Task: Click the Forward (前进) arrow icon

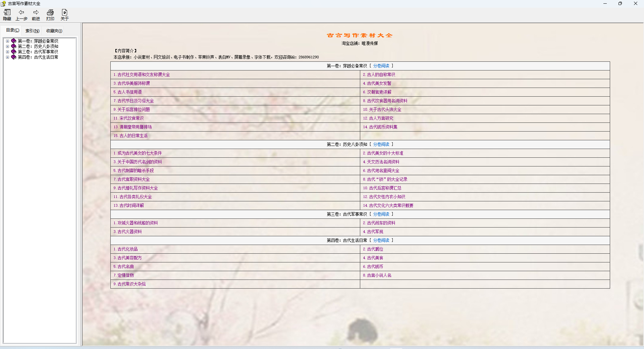Action: pyautogui.click(x=36, y=12)
